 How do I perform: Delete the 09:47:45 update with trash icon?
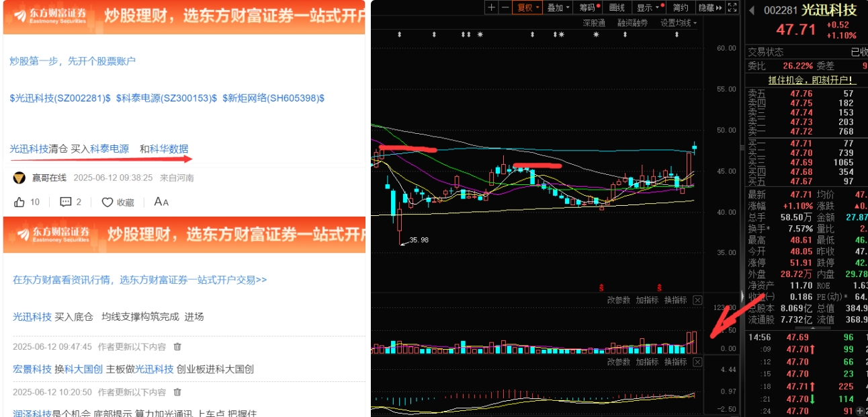(177, 347)
